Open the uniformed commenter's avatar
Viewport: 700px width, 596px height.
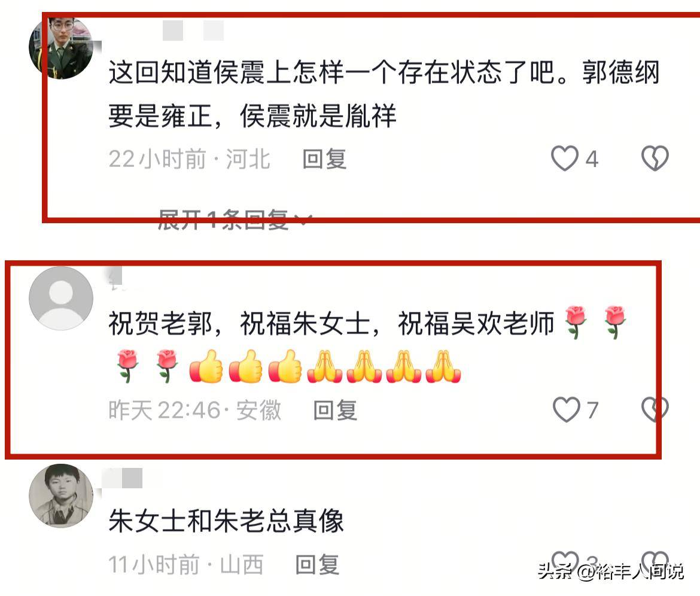pyautogui.click(x=60, y=47)
